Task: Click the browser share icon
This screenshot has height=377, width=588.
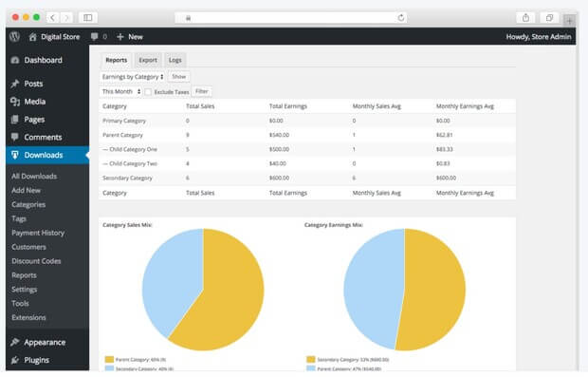Action: click(525, 18)
